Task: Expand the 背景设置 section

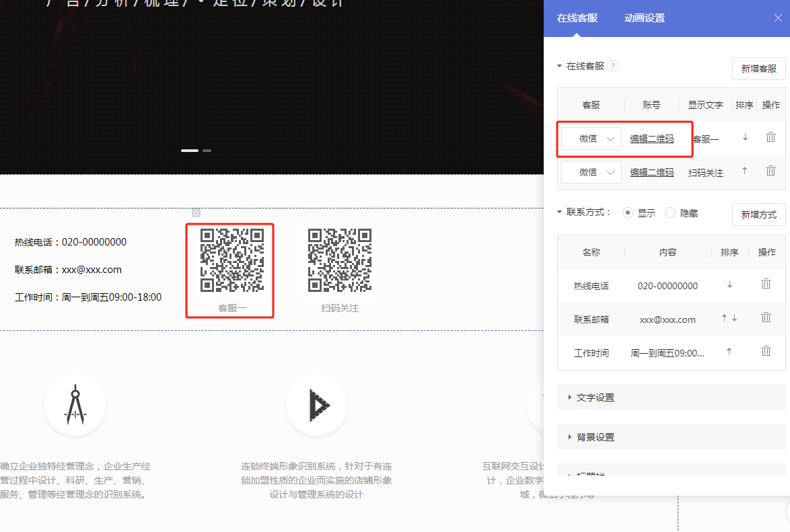Action: pos(671,436)
